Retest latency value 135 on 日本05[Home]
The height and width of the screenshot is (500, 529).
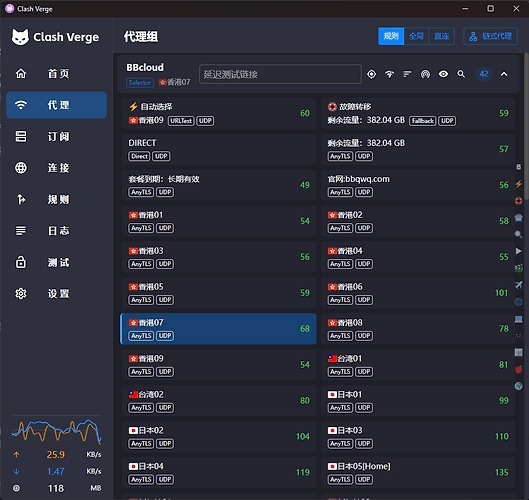tap(501, 472)
